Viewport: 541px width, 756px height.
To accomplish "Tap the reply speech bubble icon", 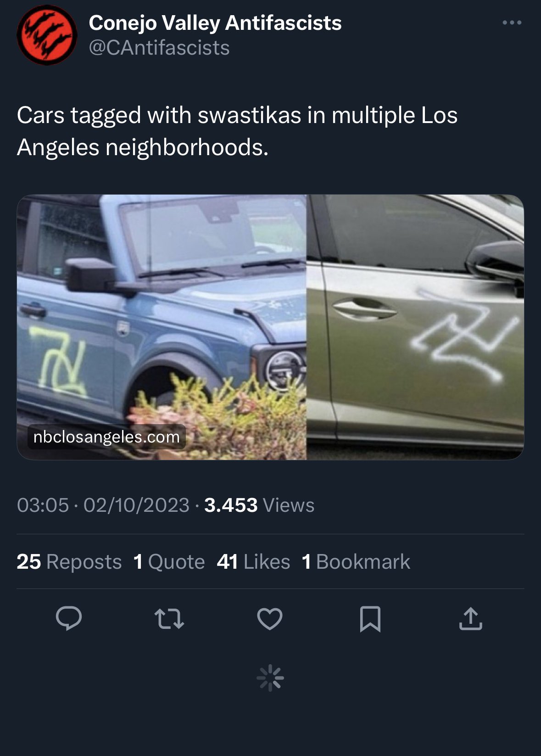I will coord(69,618).
